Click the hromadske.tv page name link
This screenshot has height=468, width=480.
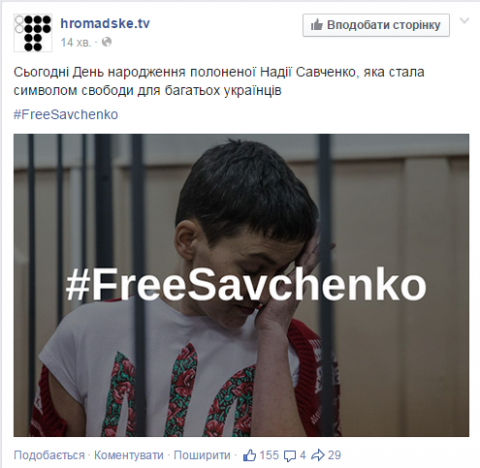click(105, 23)
